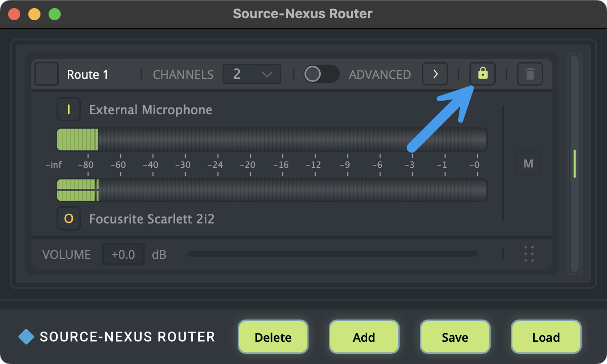
Task: Select the Focusrite Scarlett 2i2 output name
Action: 151,219
